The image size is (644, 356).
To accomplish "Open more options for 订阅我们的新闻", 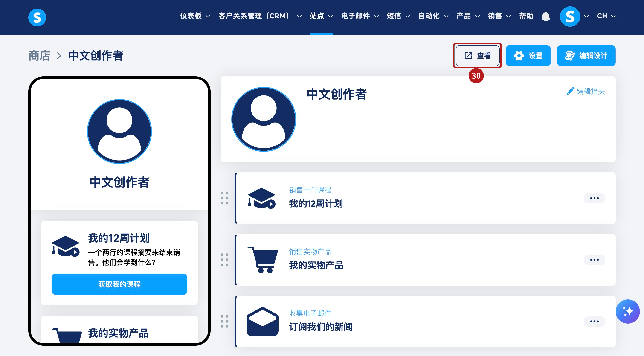I will (594, 321).
